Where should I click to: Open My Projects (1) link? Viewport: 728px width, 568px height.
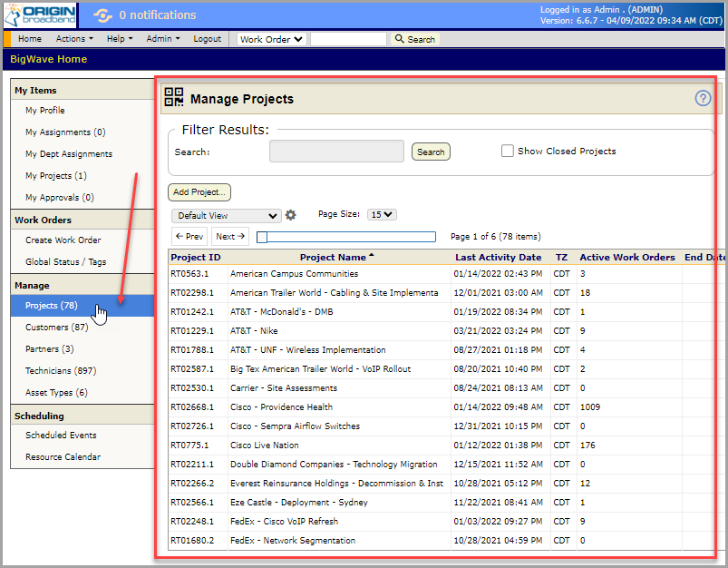coord(56,176)
